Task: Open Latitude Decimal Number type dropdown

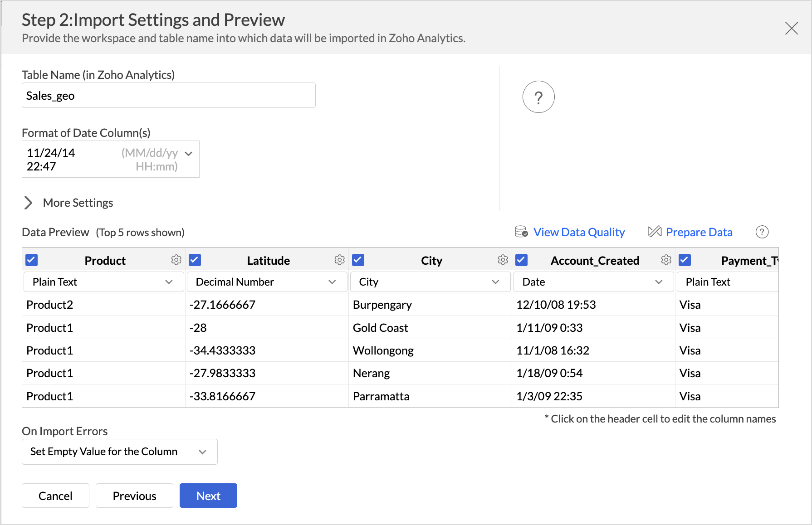Action: coord(266,282)
